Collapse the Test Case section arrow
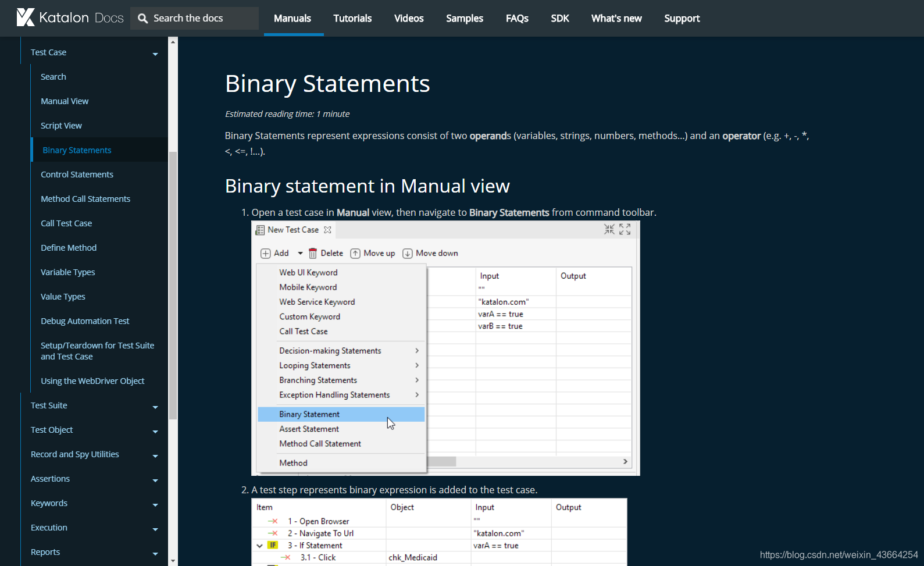 pyautogui.click(x=155, y=54)
